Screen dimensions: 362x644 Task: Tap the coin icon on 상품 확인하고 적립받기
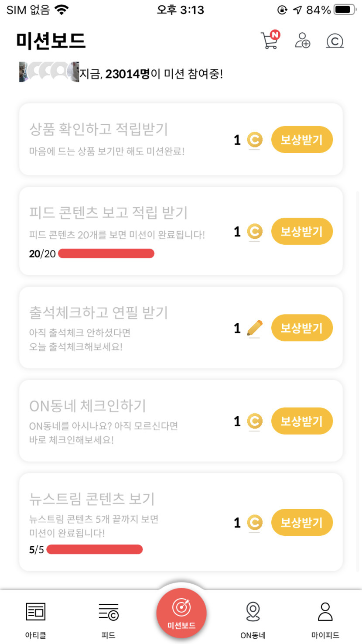[255, 140]
